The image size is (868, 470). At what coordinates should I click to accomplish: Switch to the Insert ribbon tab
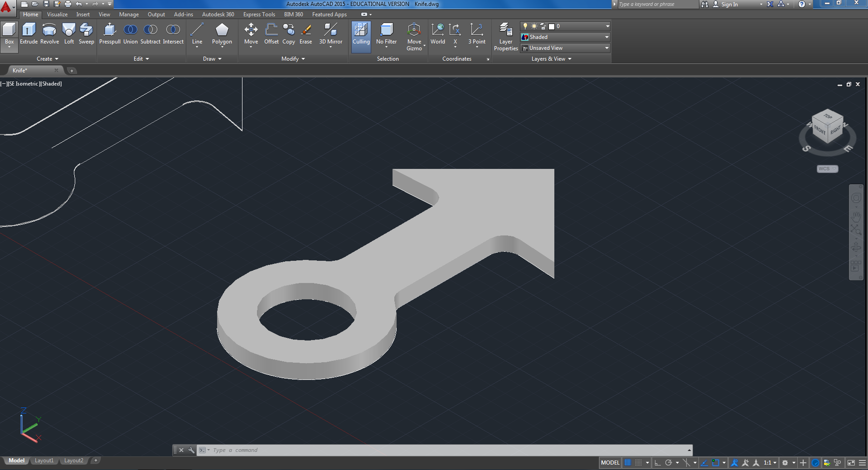pos(83,14)
